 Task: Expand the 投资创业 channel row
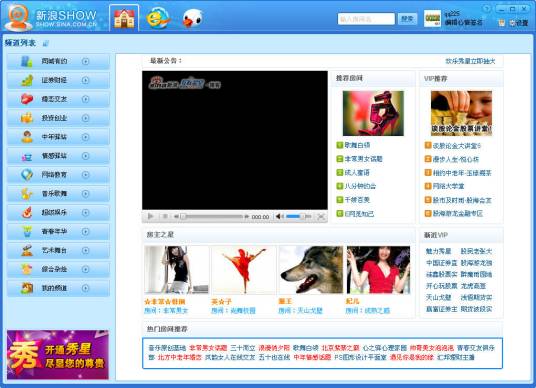click(85, 118)
